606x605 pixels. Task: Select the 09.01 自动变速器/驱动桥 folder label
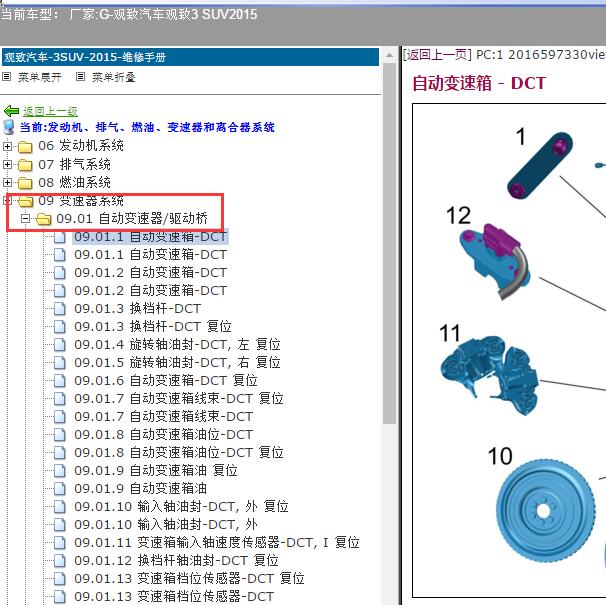click(x=132, y=219)
